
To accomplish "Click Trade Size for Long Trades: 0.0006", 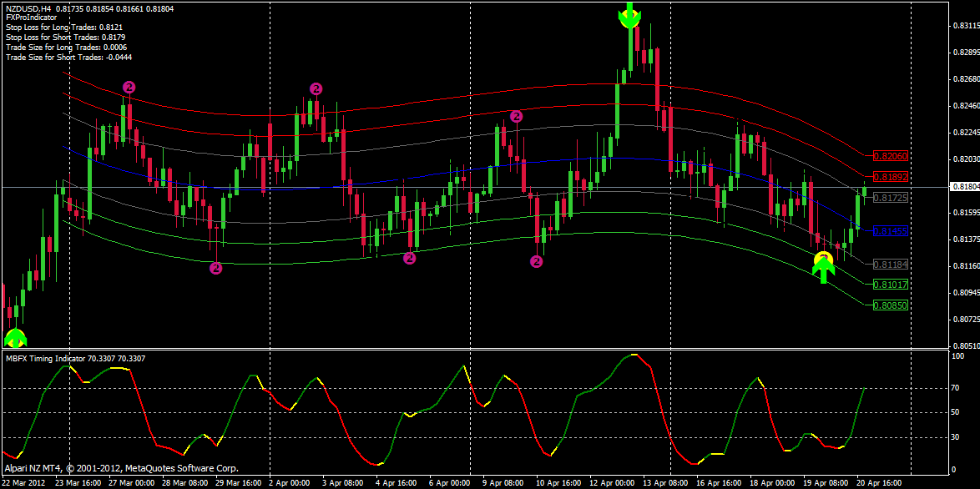I will [66, 48].
